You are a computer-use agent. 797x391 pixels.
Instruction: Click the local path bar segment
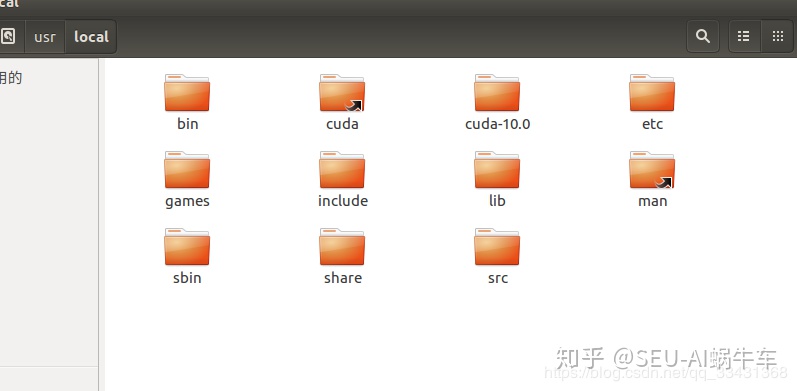click(91, 37)
